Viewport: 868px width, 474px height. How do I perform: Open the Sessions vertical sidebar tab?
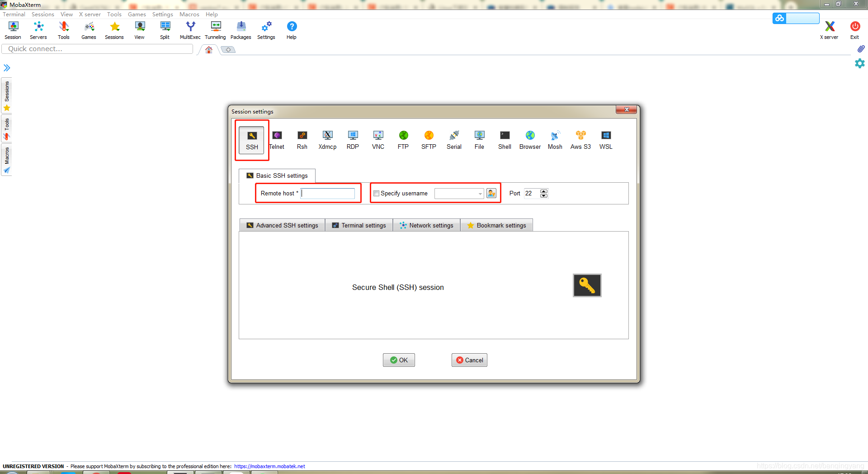point(7,96)
